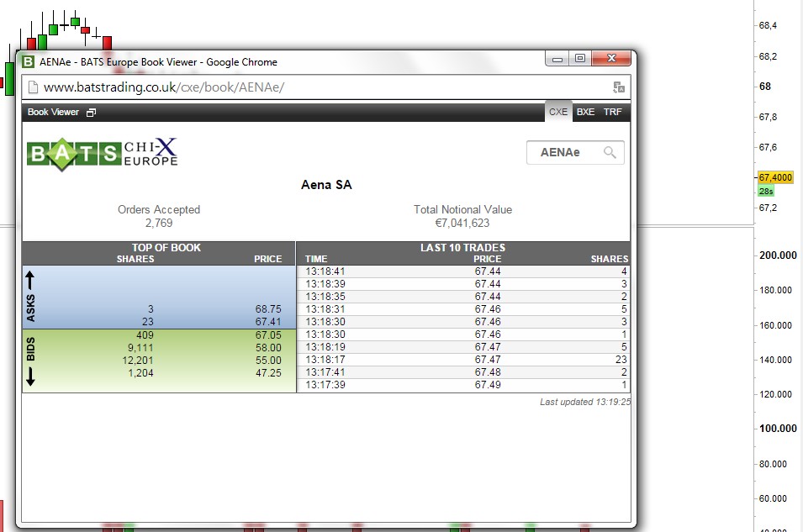Image resolution: width=803 pixels, height=532 pixels.
Task: Click the BATS favicon in the title bar
Action: (x=28, y=62)
